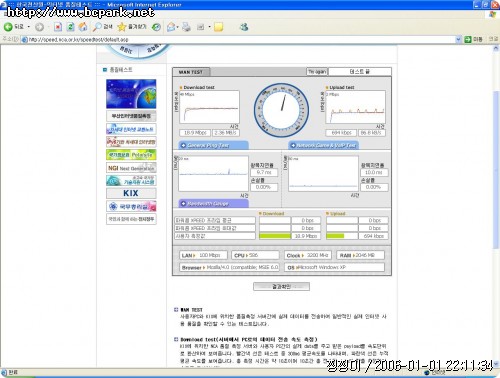Click the Stop loading icon
Screen dimensions: 500x378
[58, 27]
